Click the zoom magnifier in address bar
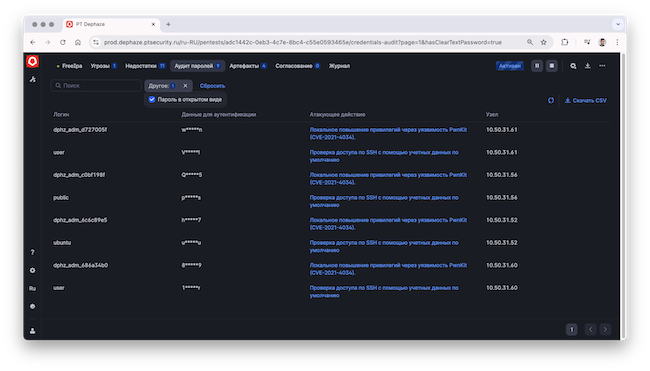650x371 pixels. click(x=530, y=42)
